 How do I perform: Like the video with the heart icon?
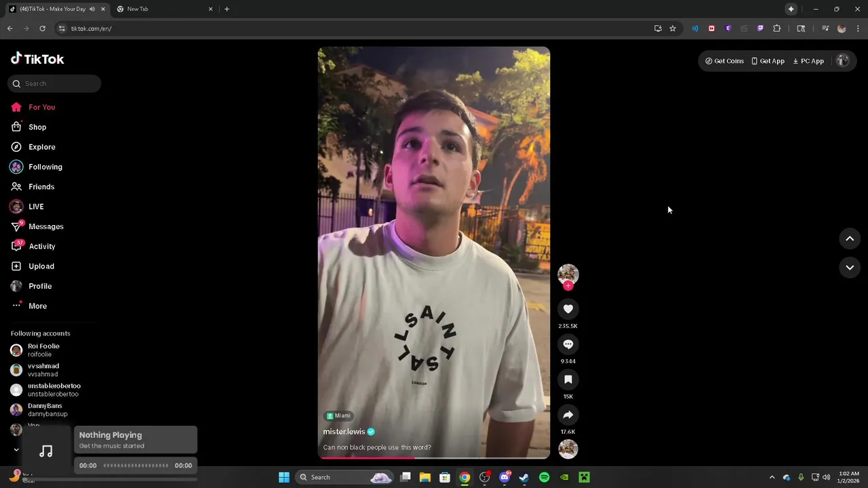coord(568,309)
